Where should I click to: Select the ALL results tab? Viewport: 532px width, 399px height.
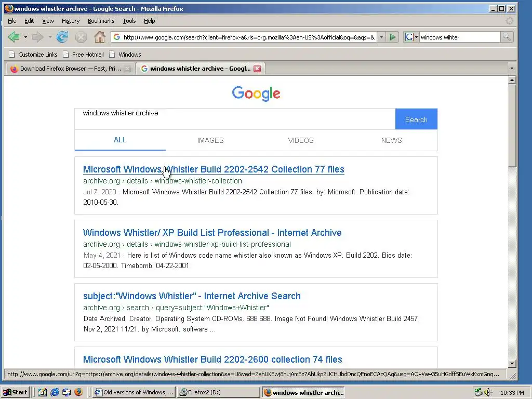[x=120, y=140]
